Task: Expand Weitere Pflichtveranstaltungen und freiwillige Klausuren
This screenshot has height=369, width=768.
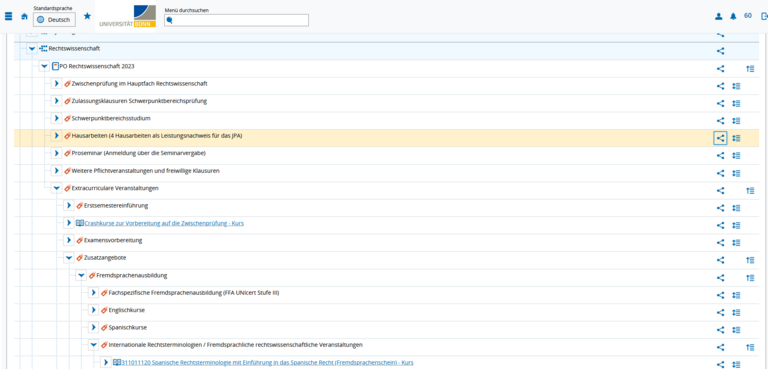Action: [x=57, y=171]
